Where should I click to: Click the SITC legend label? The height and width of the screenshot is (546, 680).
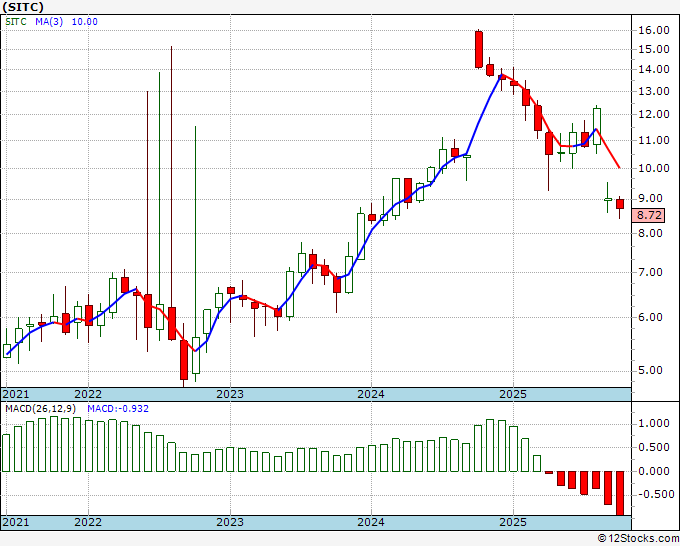tap(16, 22)
